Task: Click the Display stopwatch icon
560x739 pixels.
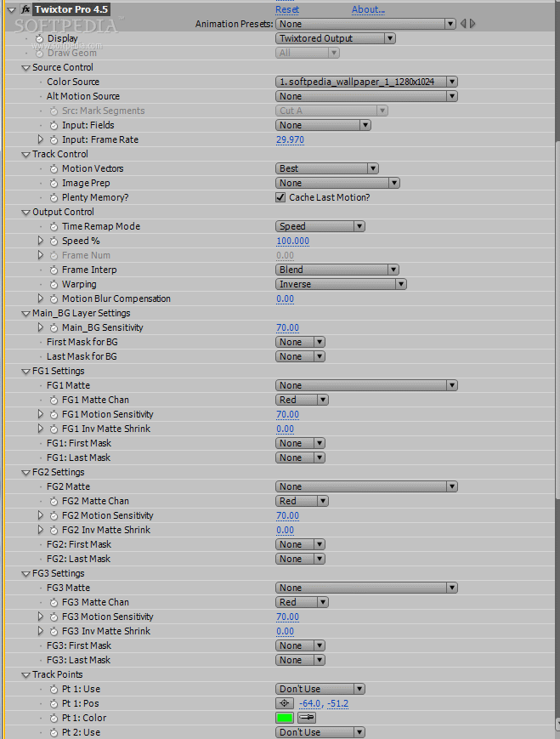Action: tap(40, 38)
